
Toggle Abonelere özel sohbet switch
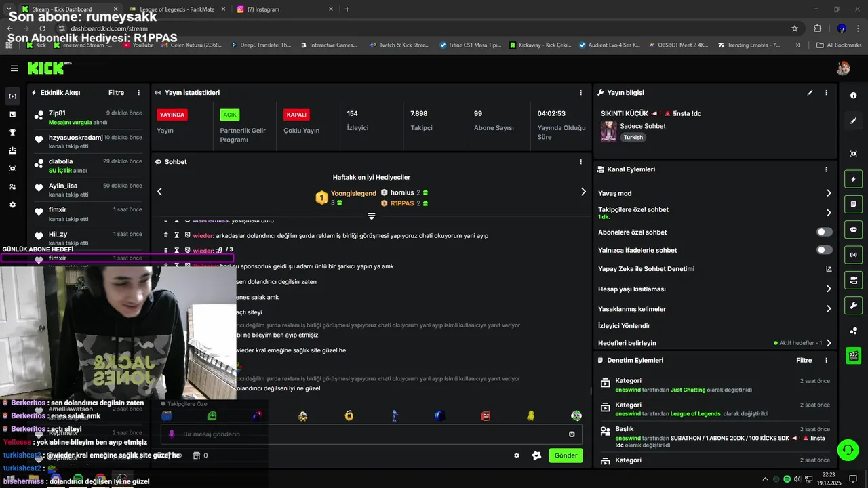pos(825,232)
